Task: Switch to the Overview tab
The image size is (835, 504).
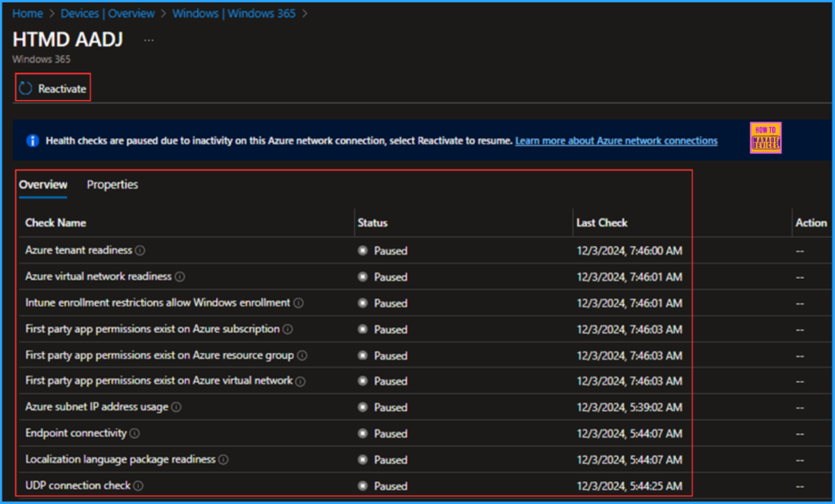Action: (x=43, y=184)
